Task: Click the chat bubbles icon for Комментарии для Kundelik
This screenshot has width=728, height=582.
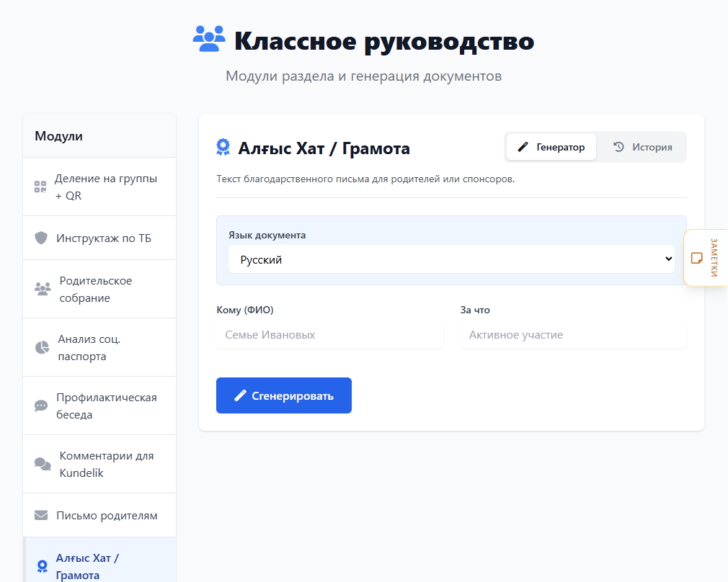Action: (43, 464)
